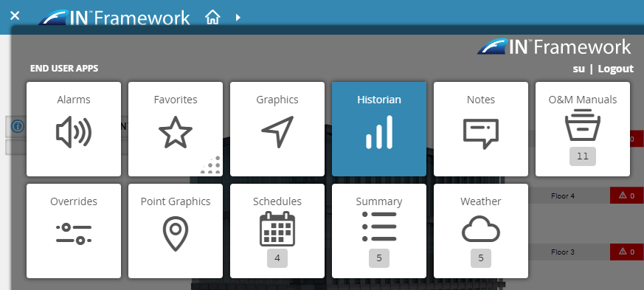Open the O&M Manuals tile
This screenshot has height=290, width=644.
(583, 129)
